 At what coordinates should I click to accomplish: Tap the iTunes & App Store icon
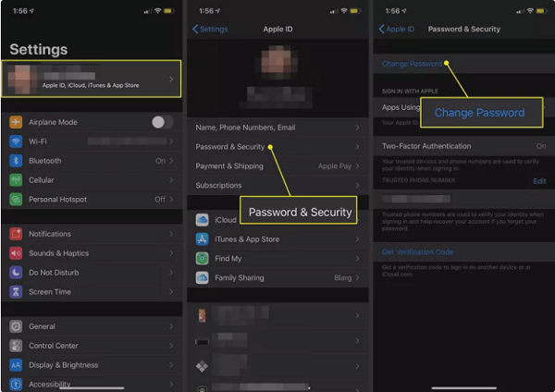point(202,239)
